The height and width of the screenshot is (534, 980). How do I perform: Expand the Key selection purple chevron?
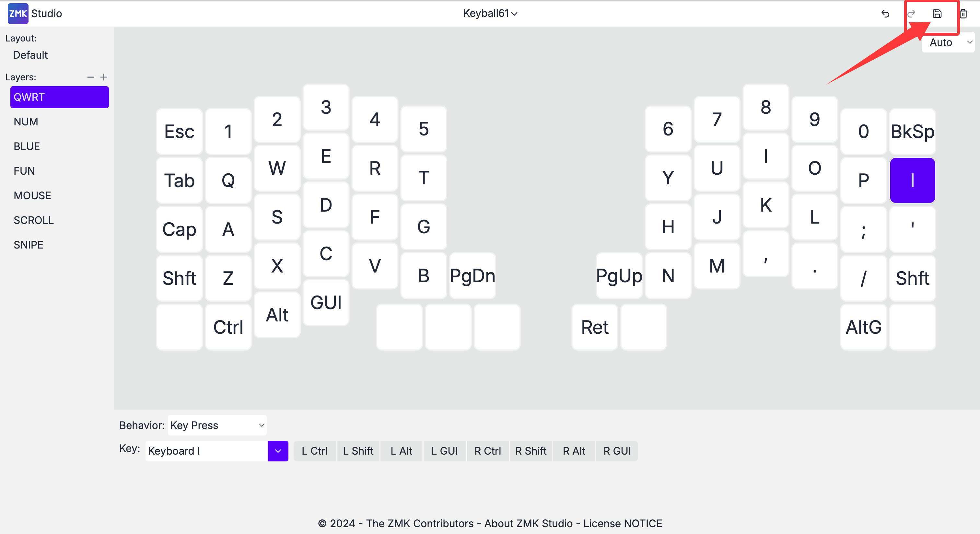coord(278,451)
